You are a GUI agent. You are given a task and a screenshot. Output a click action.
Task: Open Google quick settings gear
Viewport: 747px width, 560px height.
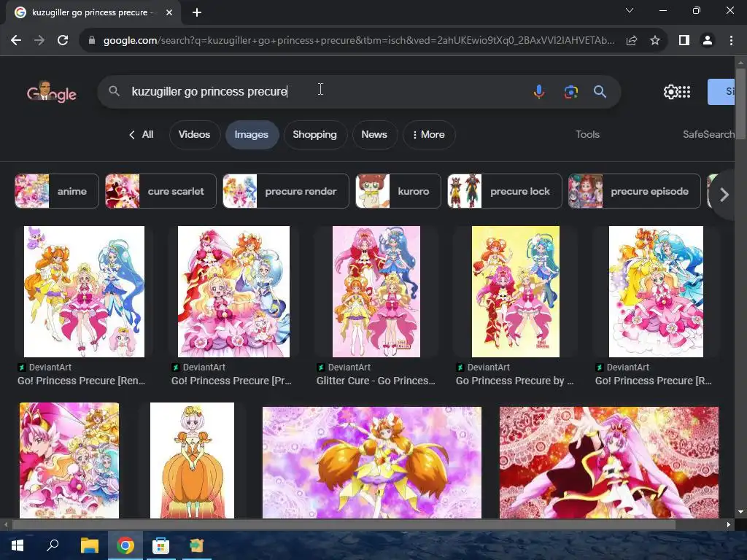click(x=670, y=92)
